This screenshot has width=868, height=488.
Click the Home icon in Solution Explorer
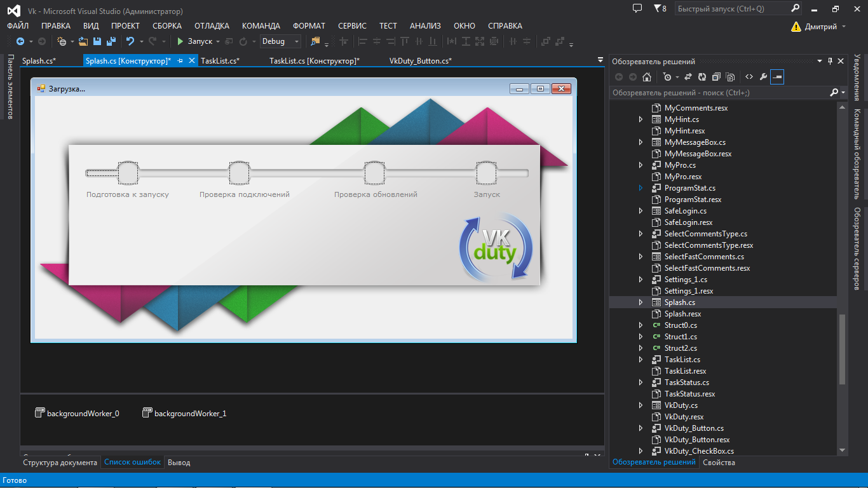coord(647,77)
